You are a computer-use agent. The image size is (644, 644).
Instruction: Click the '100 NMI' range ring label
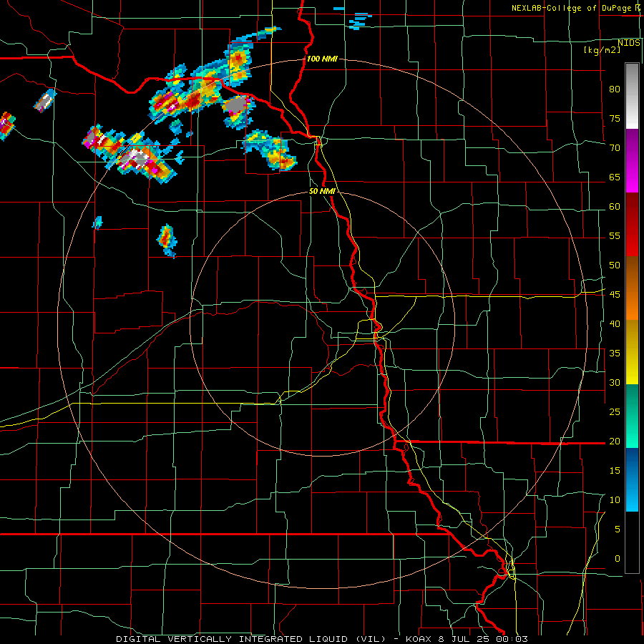click(322, 59)
